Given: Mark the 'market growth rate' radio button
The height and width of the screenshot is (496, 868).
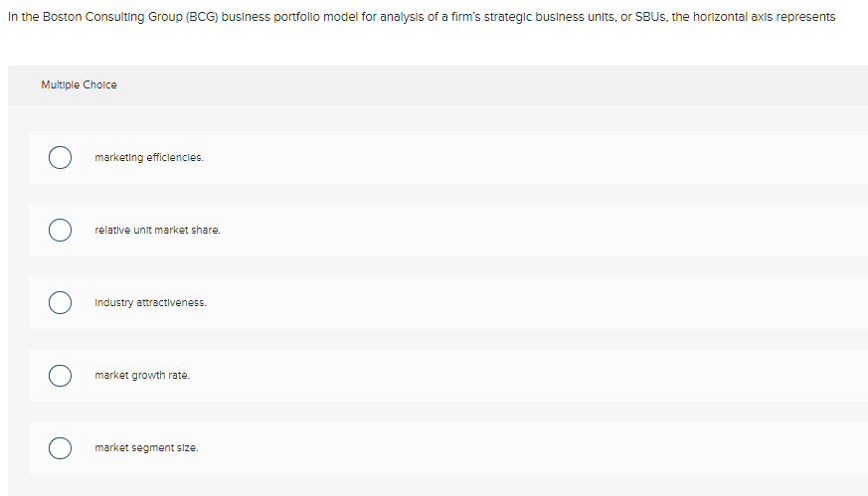Looking at the screenshot, I should point(61,376).
